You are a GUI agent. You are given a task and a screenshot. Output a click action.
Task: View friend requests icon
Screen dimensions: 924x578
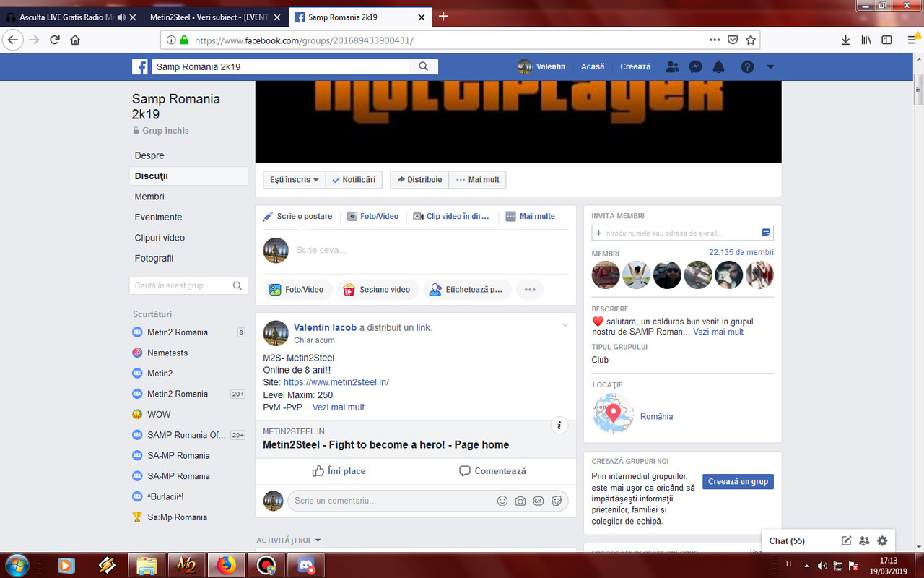(672, 66)
